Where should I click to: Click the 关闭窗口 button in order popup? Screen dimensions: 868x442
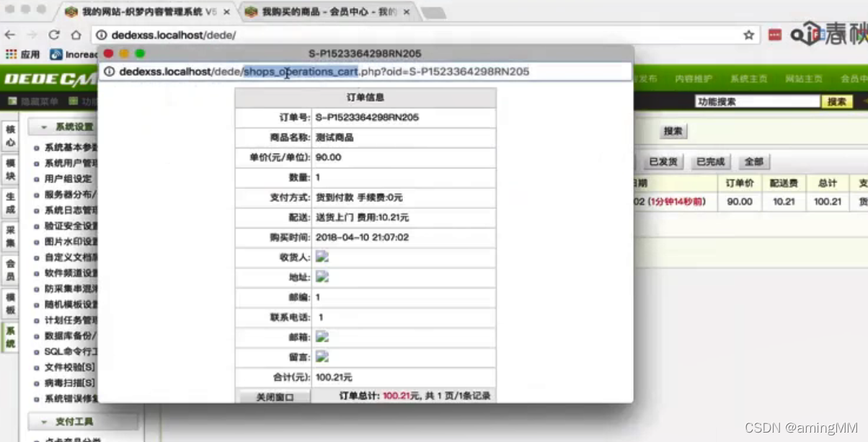click(x=275, y=397)
